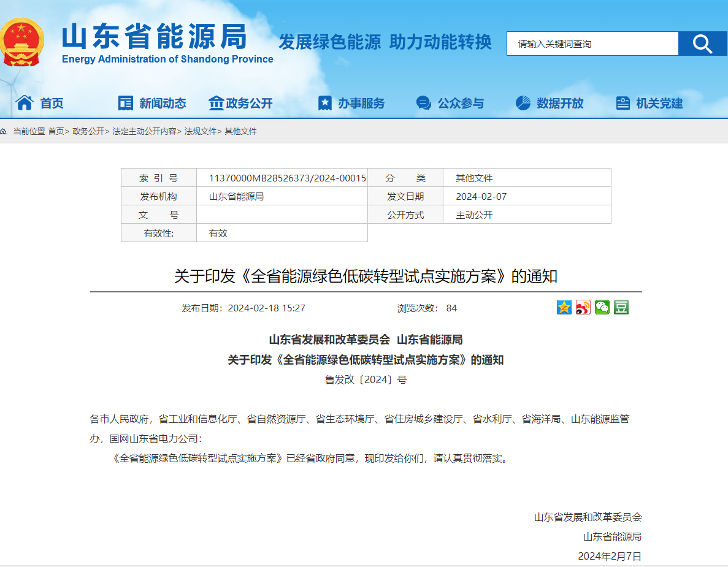Screen dimensions: 728x567
Task: Click the 浏览次数 84 view count
Action: coord(427,308)
